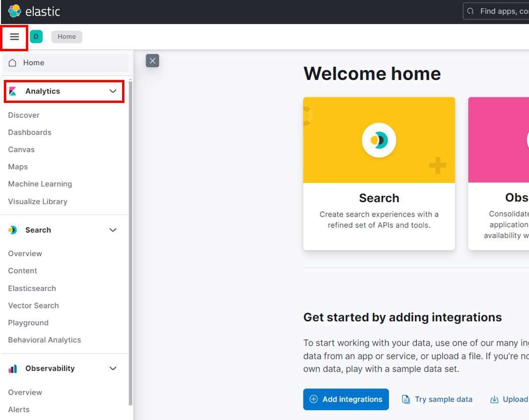Click the Search card's circular logo
Screen dimensions: 529x420
tap(379, 140)
